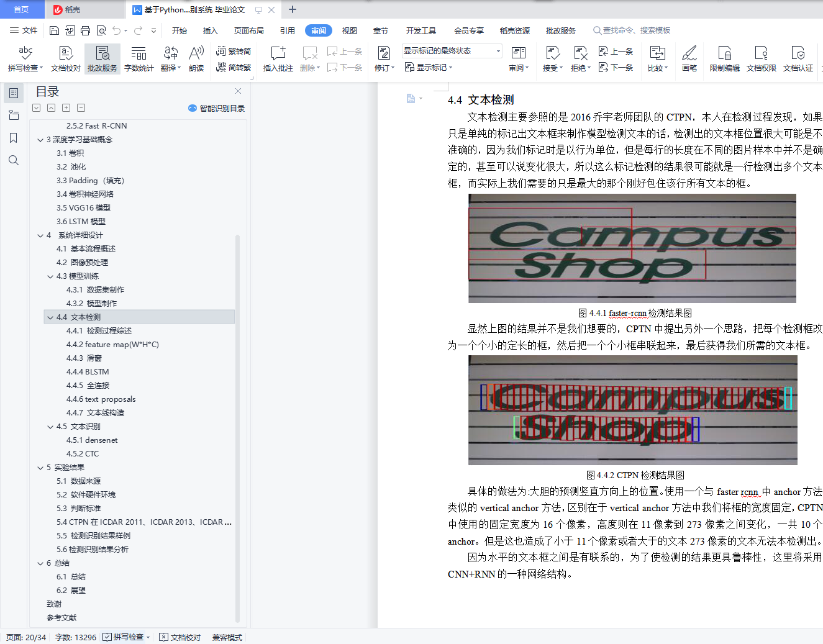Show the outline (目录) pane in the sidebar
The width and height of the screenshot is (823, 644).
[x=14, y=93]
